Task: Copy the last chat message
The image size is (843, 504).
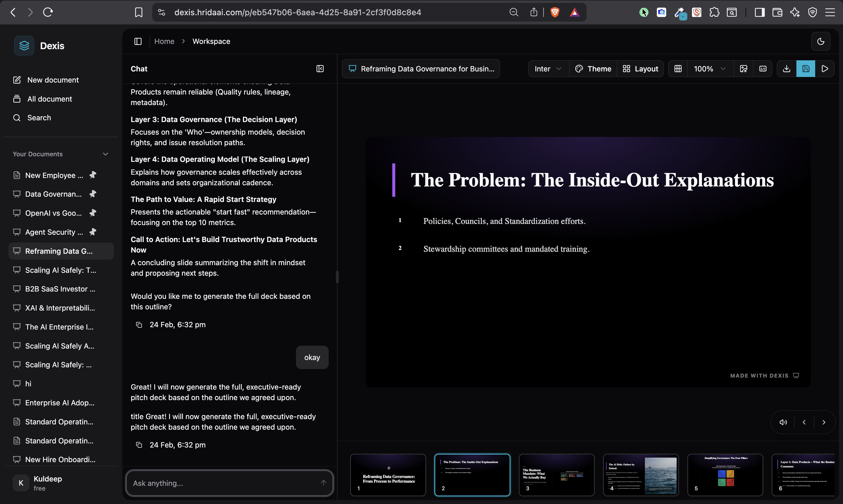Action: click(x=139, y=445)
